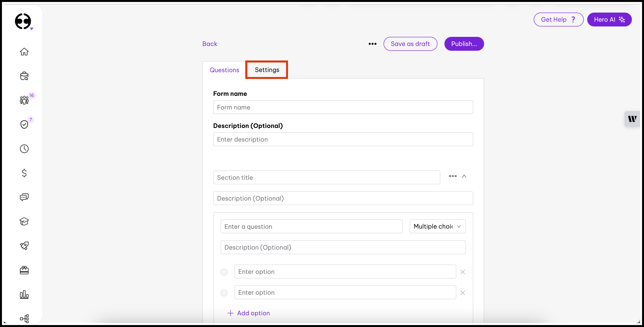This screenshot has height=327, width=644.
Task: Click the Publish button
Action: tap(464, 44)
